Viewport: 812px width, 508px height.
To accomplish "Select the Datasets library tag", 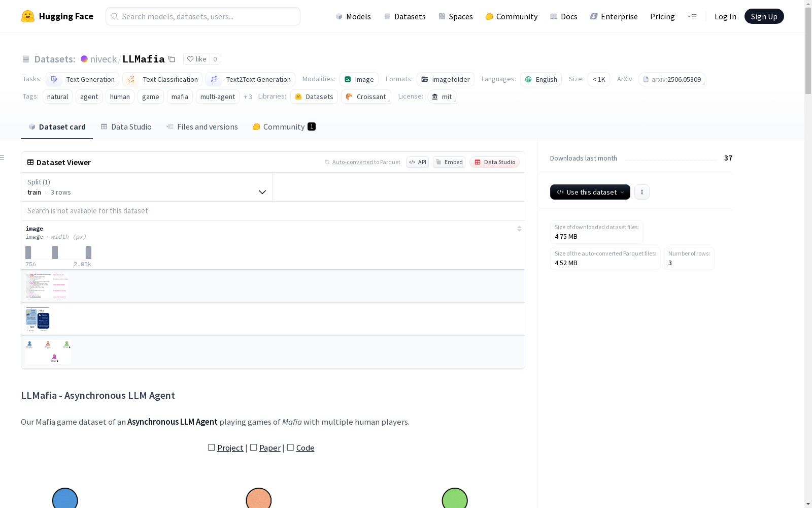I will pos(314,97).
